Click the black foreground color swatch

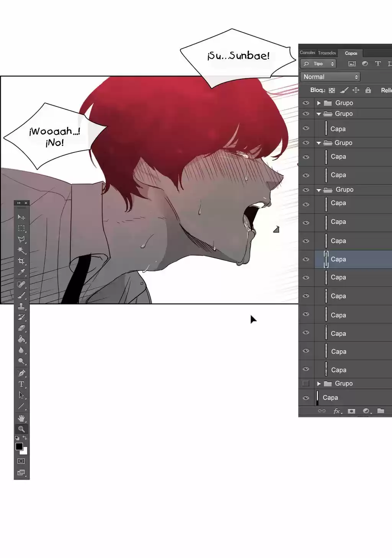tap(19, 446)
